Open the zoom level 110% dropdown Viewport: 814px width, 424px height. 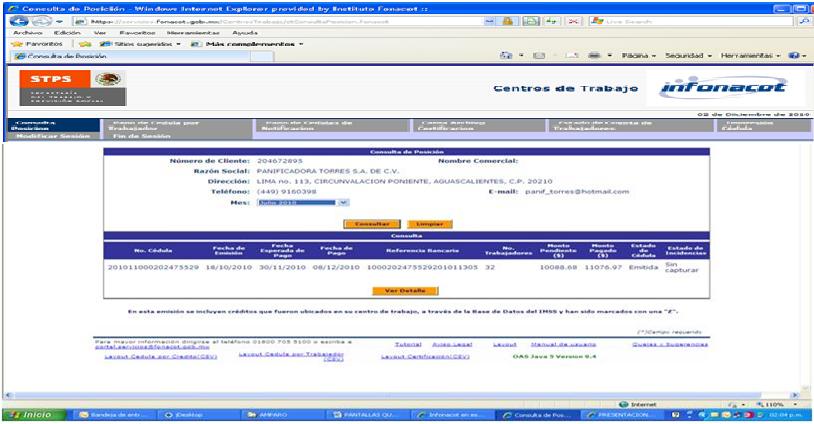[779, 404]
